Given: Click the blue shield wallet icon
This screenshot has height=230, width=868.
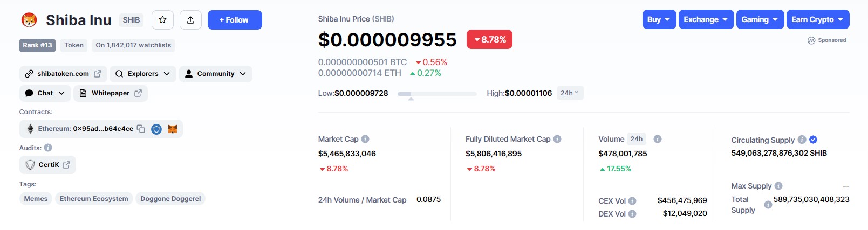Looking at the screenshot, I should click(x=156, y=129).
